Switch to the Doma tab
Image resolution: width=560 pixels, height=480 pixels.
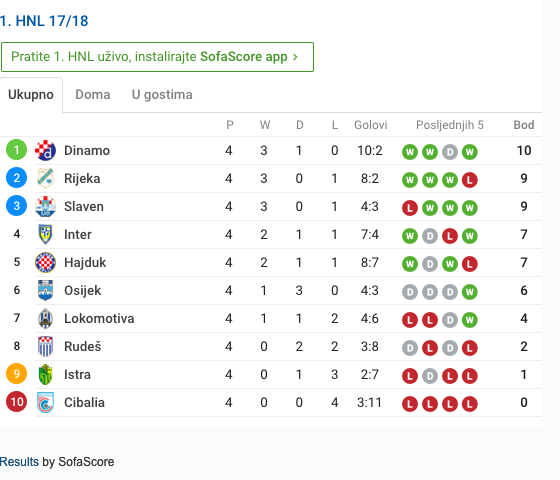pos(93,95)
